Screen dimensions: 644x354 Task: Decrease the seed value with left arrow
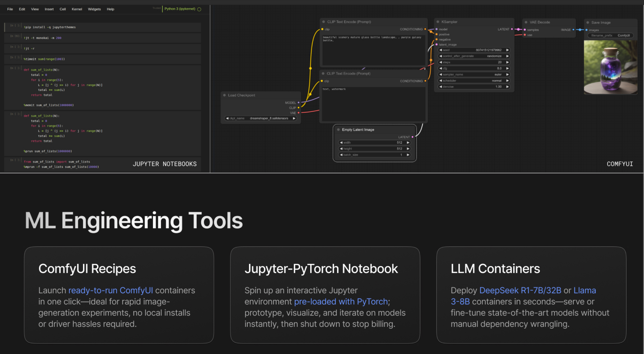pyautogui.click(x=440, y=50)
